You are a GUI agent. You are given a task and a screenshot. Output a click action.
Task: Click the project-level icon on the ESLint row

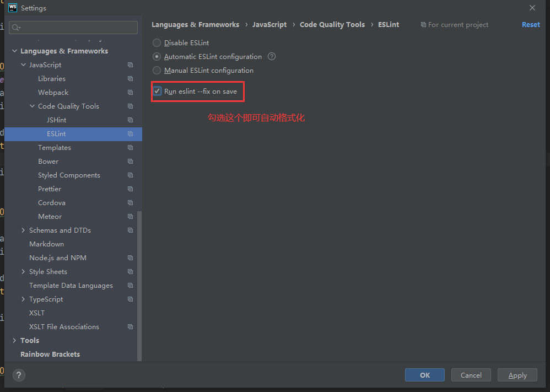pos(130,134)
